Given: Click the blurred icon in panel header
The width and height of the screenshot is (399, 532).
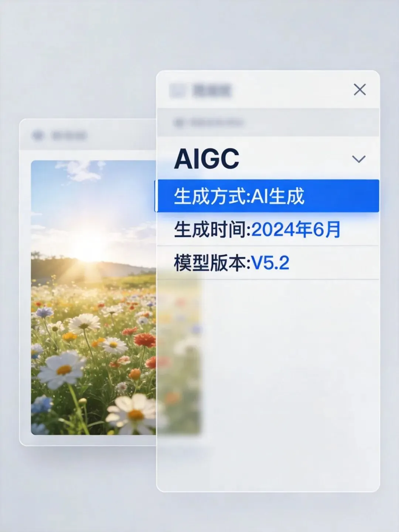Looking at the screenshot, I should pyautogui.click(x=178, y=90).
